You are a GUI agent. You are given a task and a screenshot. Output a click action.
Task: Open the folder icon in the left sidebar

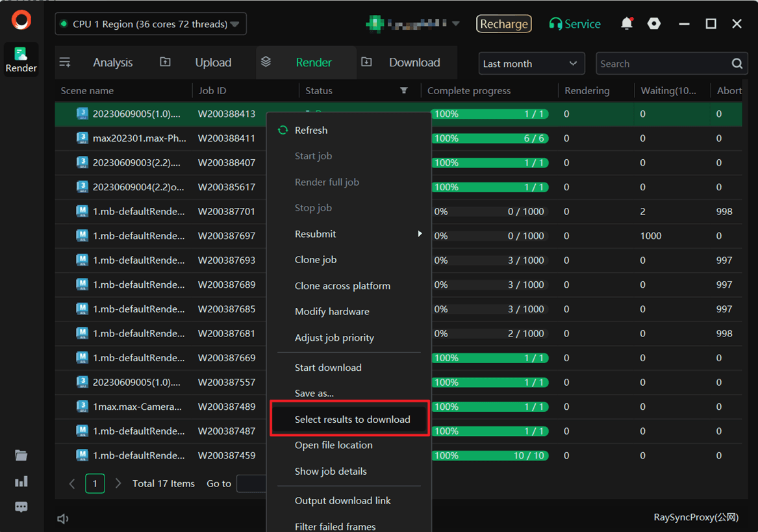(21, 455)
